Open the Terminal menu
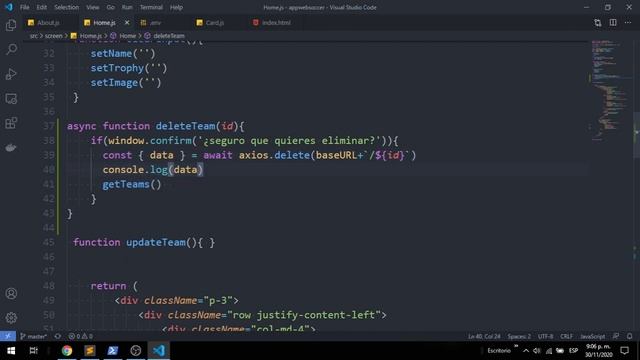The image size is (640, 360). tap(151, 7)
